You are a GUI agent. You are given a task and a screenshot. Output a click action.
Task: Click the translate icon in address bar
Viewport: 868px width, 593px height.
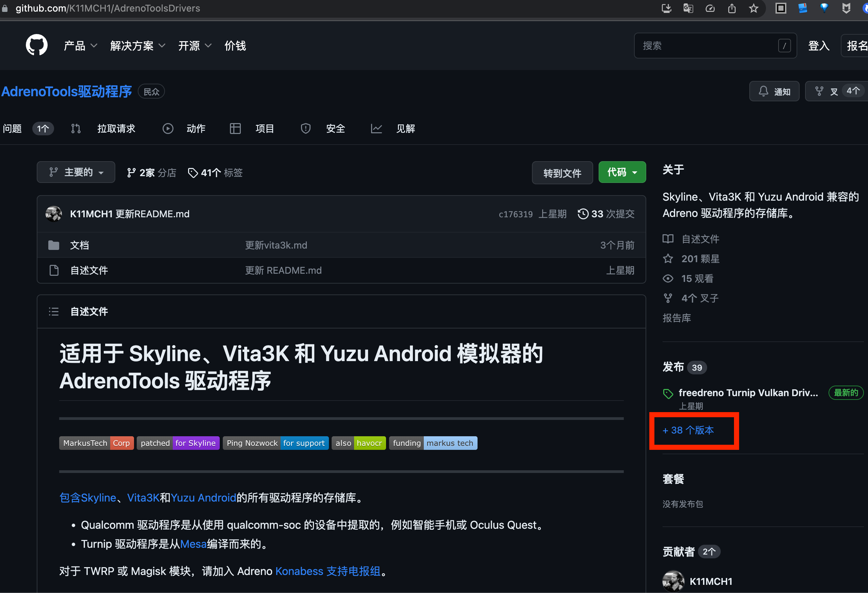coord(688,8)
